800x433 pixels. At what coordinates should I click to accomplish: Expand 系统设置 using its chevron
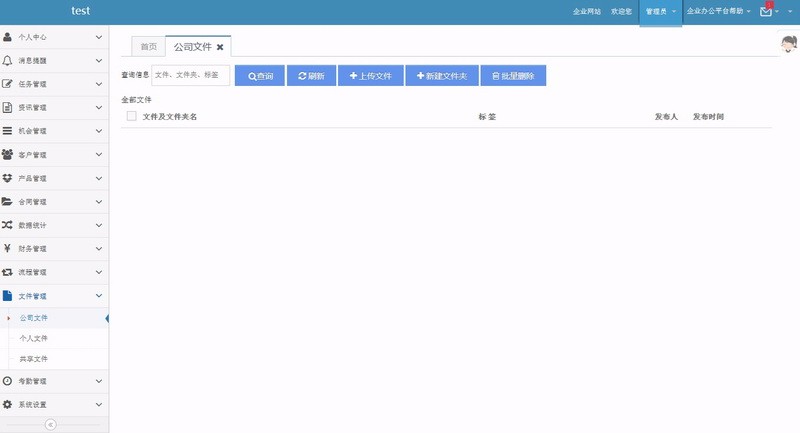point(99,404)
